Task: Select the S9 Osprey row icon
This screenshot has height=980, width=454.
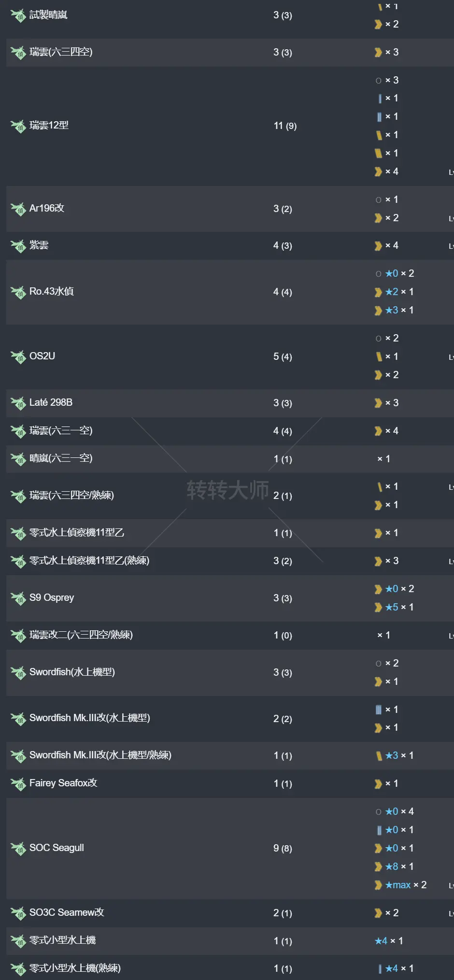Action: click(18, 598)
